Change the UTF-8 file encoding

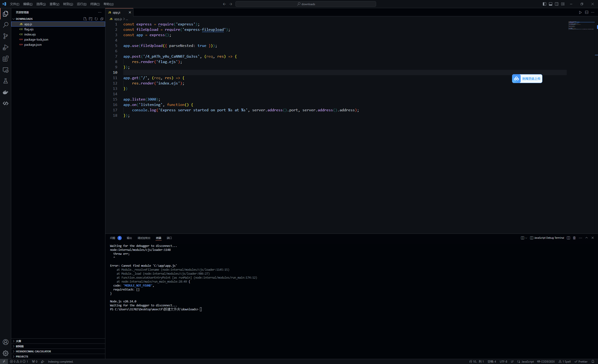[x=503, y=361]
